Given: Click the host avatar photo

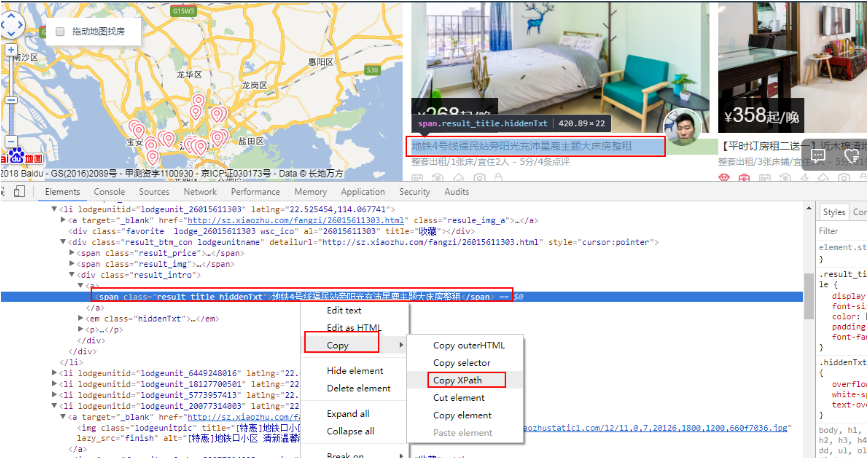Looking at the screenshot, I should [x=682, y=127].
